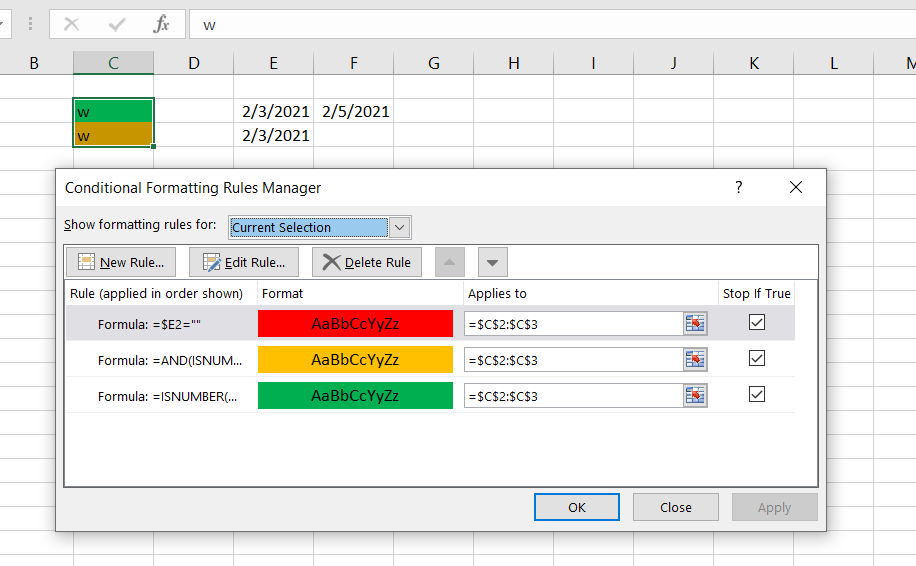Confirm with the OK button
916x566 pixels.
577,507
